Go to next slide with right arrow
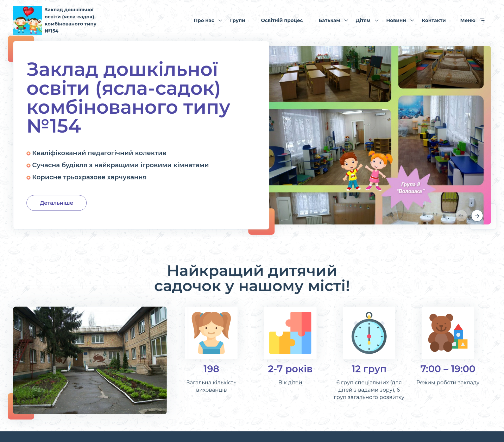504x442 pixels. 477,216
